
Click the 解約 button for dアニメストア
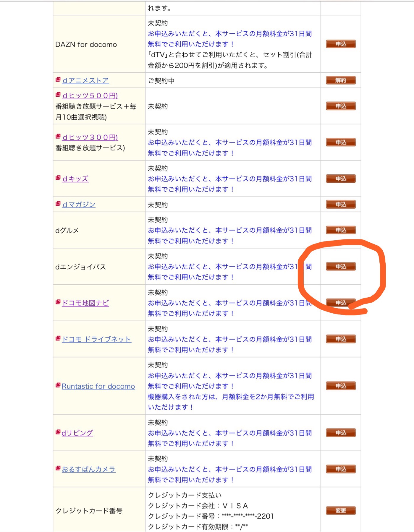(x=341, y=80)
